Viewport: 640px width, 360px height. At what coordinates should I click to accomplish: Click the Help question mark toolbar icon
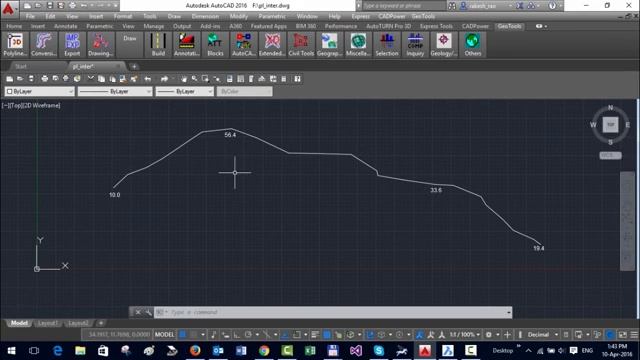[x=298, y=79]
